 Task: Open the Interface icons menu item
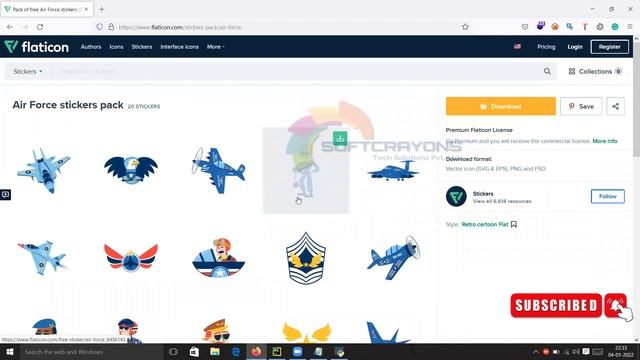coord(179,47)
